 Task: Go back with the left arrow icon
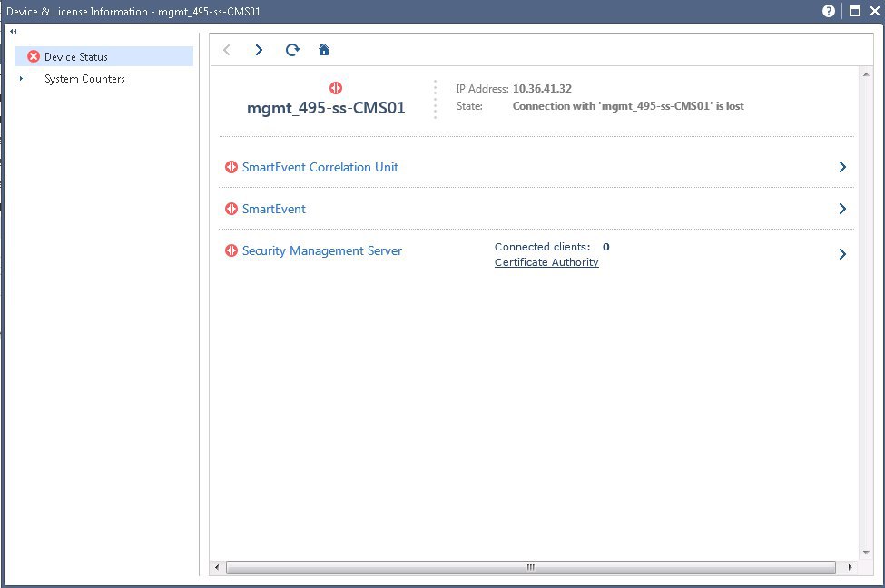coord(227,50)
